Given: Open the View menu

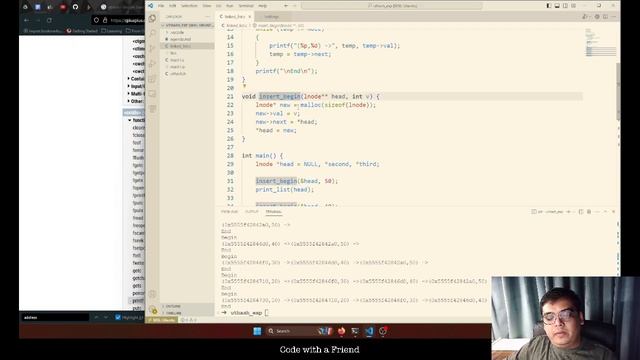Looking at the screenshot, I should (x=207, y=6).
